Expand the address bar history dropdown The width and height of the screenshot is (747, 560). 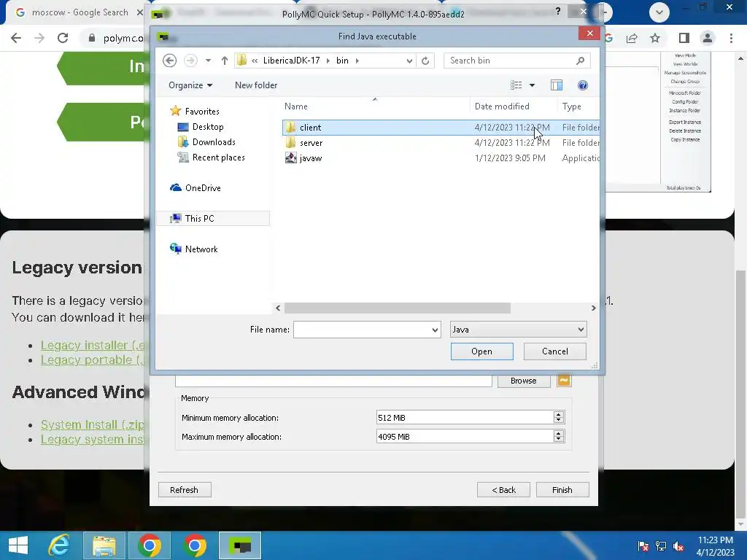pos(409,61)
